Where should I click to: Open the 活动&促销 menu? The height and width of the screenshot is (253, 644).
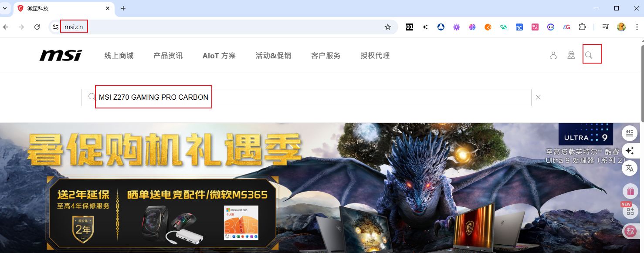point(273,56)
